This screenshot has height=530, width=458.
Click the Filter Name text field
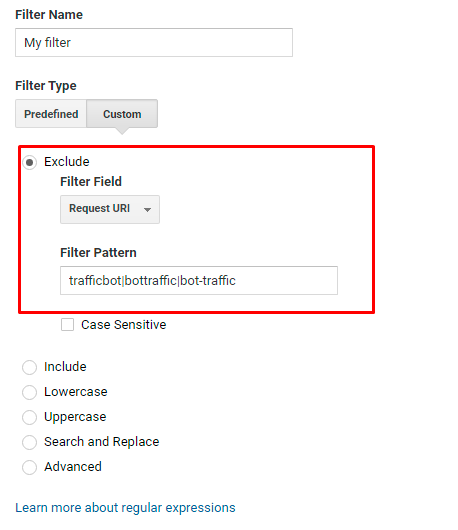pos(154,43)
